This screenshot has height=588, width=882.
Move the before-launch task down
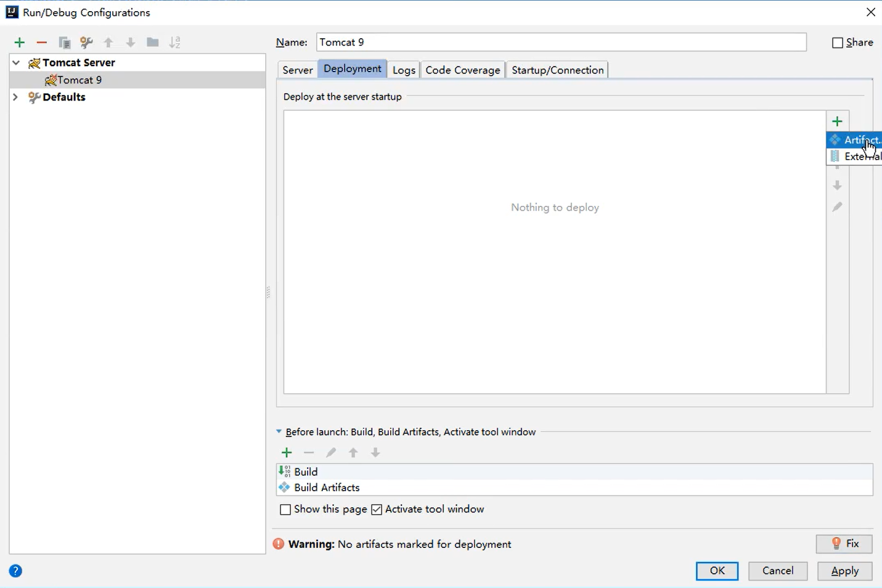pyautogui.click(x=375, y=453)
